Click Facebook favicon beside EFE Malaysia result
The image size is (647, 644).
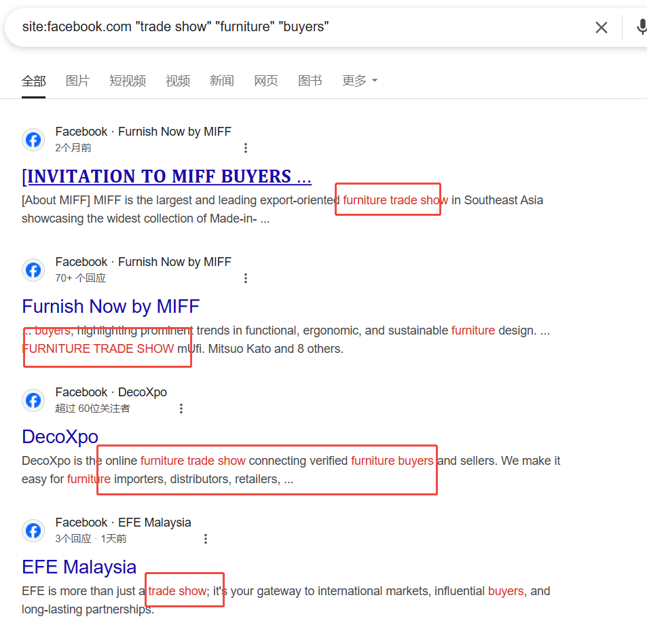[x=33, y=531]
